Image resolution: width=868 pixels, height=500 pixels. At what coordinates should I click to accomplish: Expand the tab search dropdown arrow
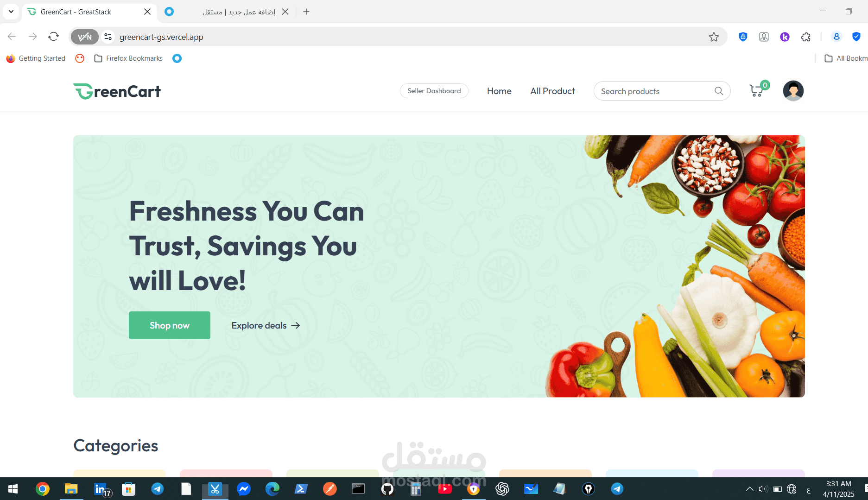[11, 12]
